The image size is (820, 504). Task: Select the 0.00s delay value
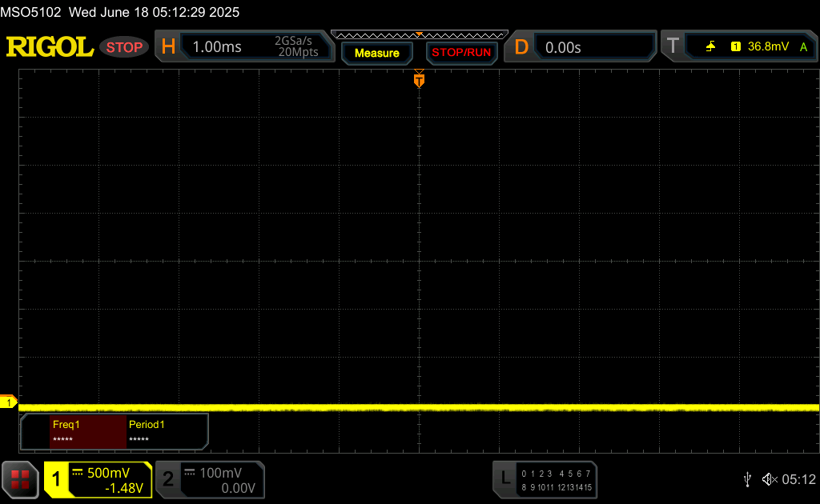(x=563, y=47)
